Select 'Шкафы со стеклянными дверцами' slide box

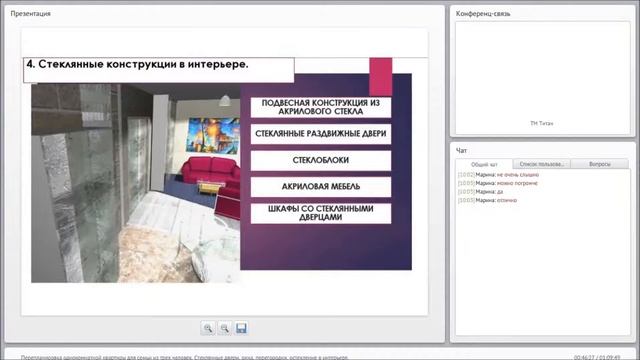pyautogui.click(x=321, y=213)
